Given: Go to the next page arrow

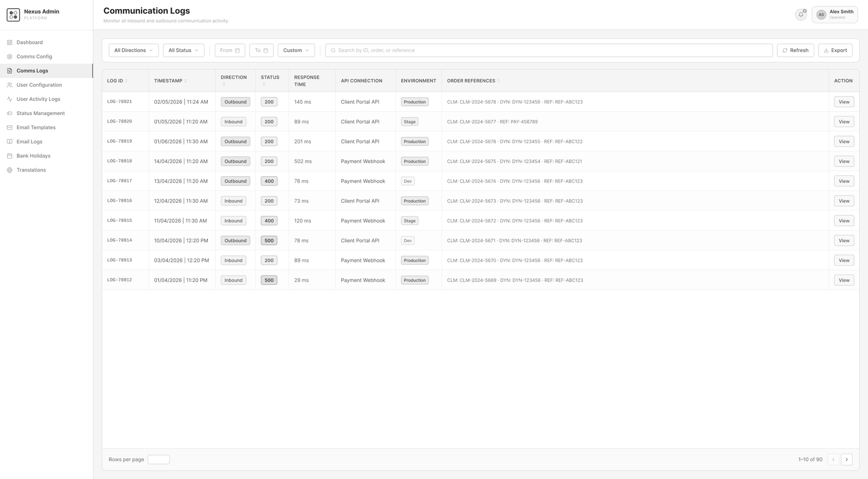Looking at the screenshot, I should click(x=846, y=459).
